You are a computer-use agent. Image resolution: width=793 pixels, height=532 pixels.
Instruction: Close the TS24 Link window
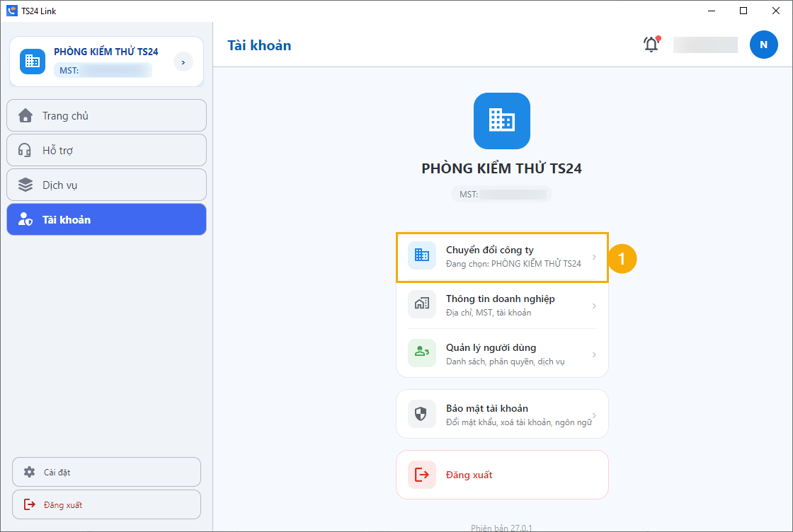tap(776, 11)
